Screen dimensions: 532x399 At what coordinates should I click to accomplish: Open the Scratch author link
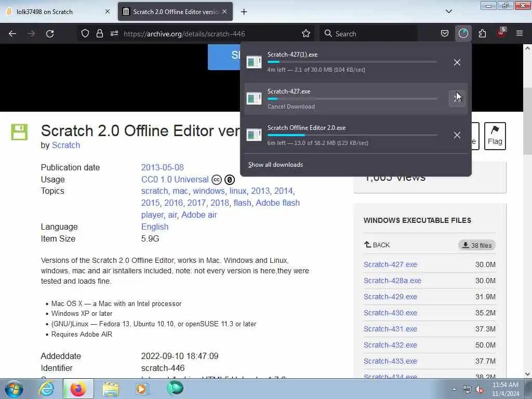click(x=66, y=145)
